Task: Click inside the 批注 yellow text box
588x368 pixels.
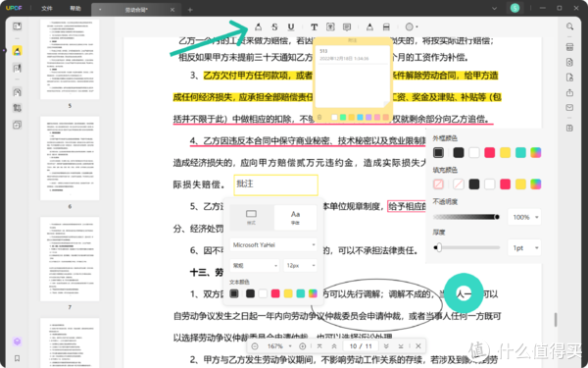Action: [276, 184]
